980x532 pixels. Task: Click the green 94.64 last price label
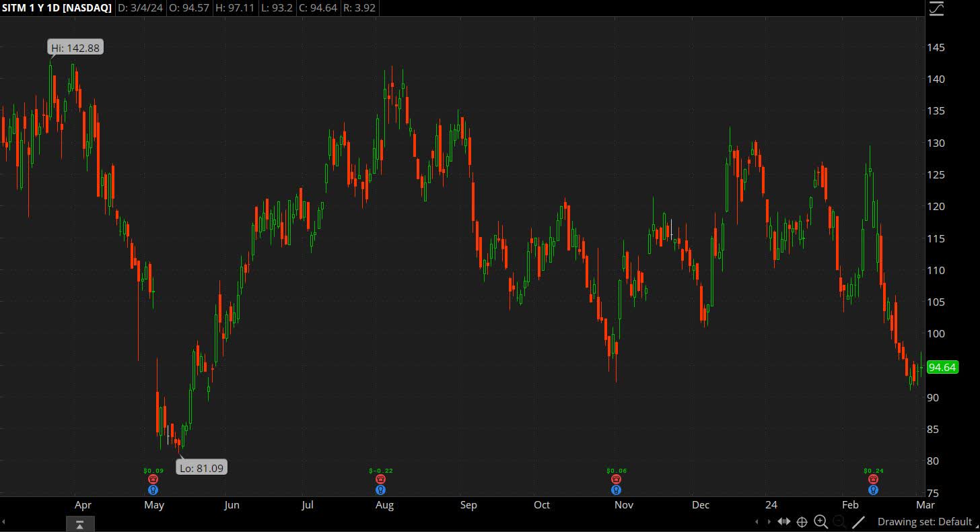click(x=942, y=368)
